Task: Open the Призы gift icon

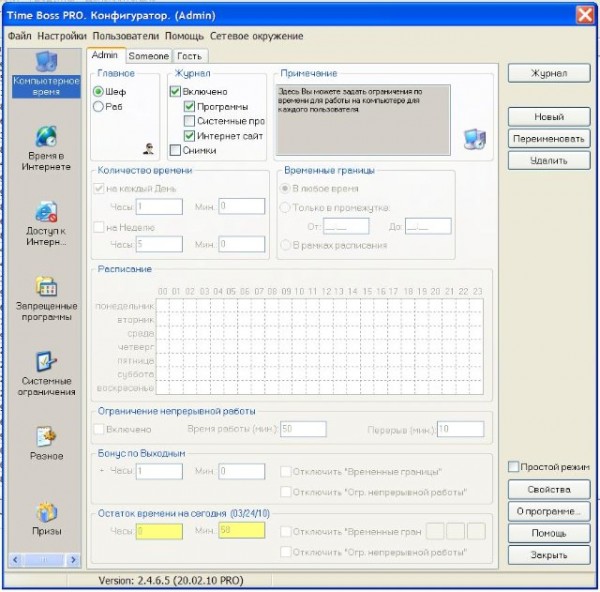Action: click(46, 512)
